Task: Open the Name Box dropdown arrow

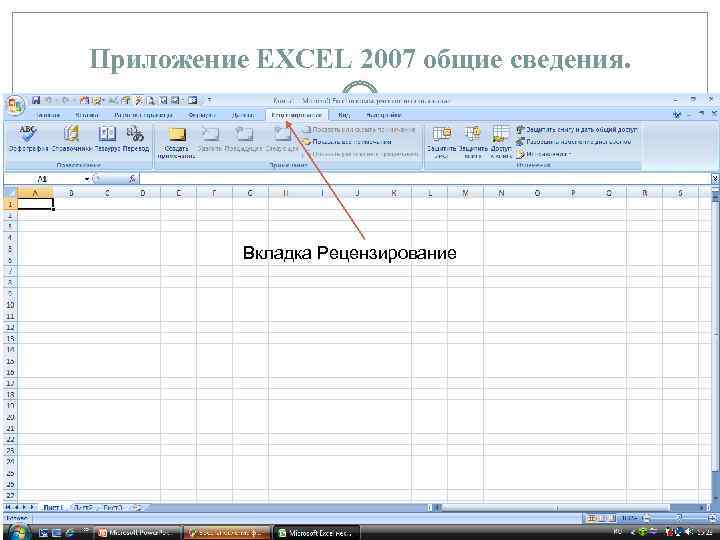Action: [87, 179]
